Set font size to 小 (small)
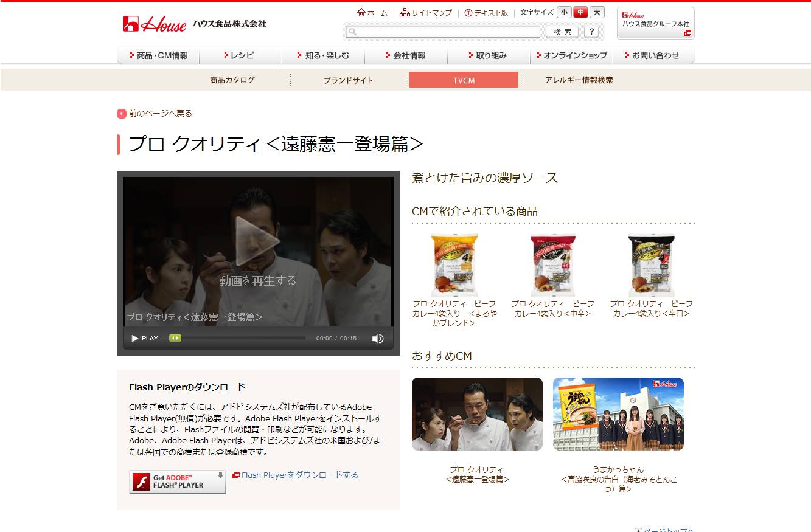The image size is (811, 532). pos(564,12)
